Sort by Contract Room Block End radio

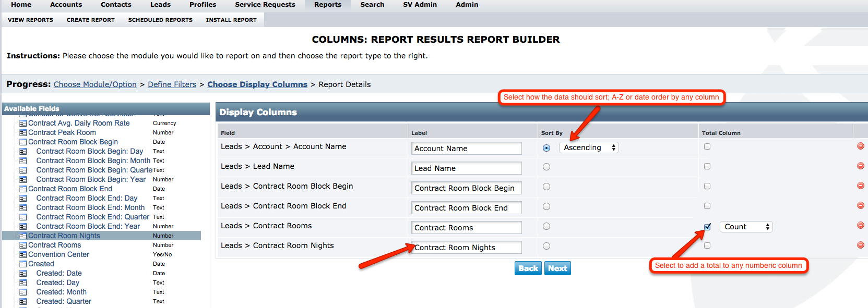(546, 206)
